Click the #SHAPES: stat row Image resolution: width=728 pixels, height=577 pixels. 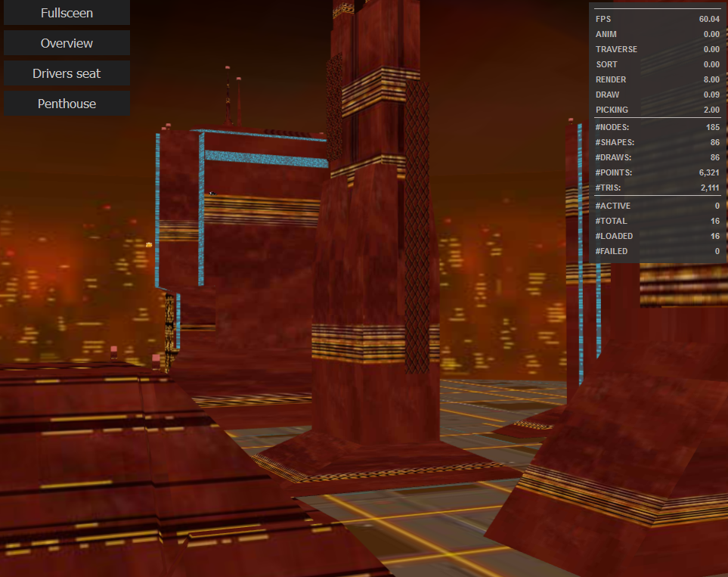tap(658, 142)
